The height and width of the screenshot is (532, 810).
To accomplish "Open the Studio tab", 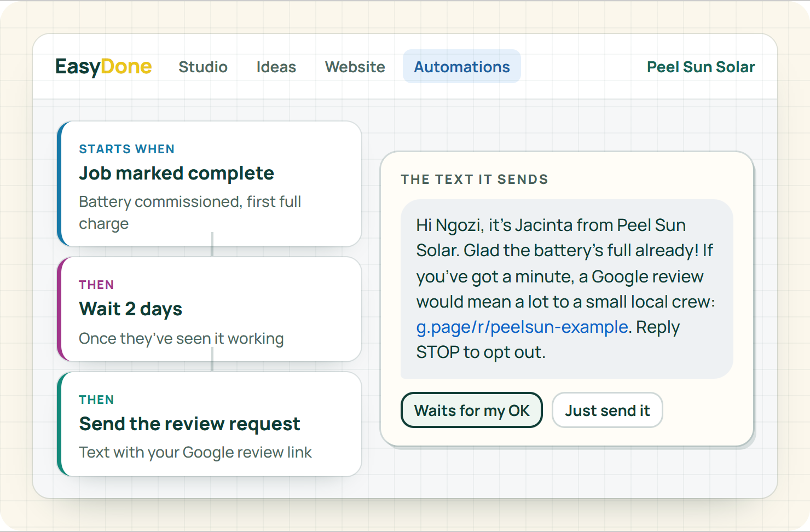I will click(x=203, y=67).
